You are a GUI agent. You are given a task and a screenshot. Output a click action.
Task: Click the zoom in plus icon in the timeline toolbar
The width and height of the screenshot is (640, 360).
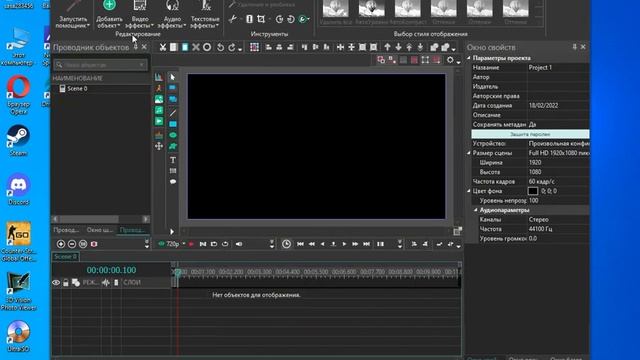(61, 244)
